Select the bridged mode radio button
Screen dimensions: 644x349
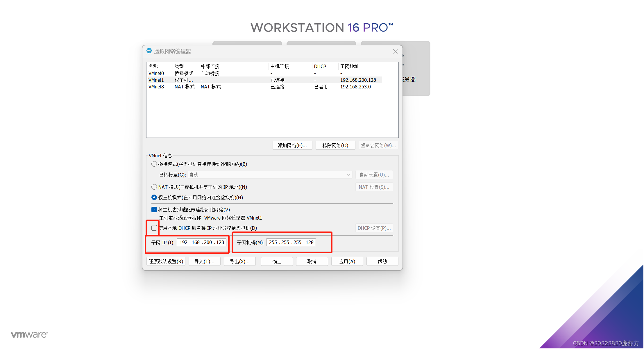pos(154,164)
